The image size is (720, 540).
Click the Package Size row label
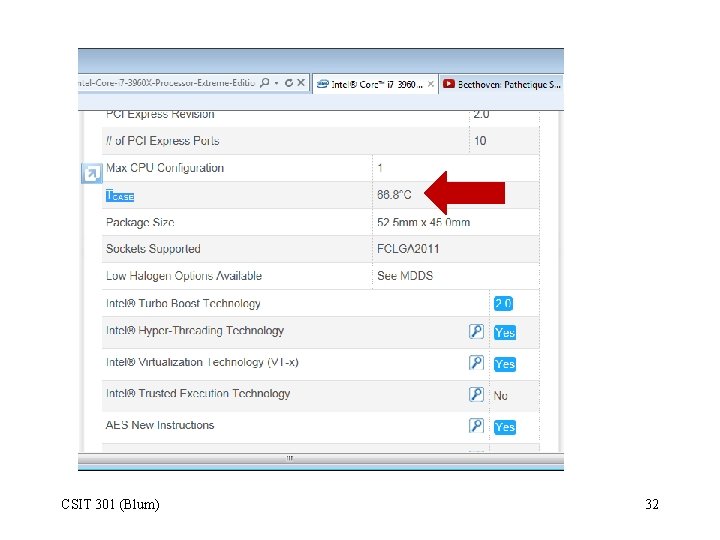(x=140, y=222)
